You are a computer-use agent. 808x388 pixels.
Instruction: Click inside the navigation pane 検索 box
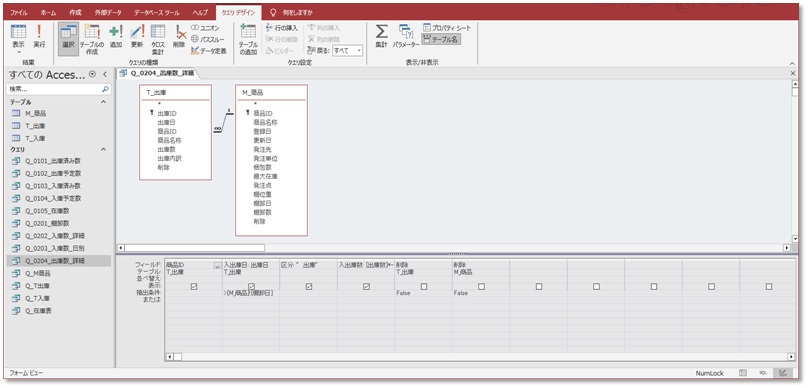tap(54, 89)
